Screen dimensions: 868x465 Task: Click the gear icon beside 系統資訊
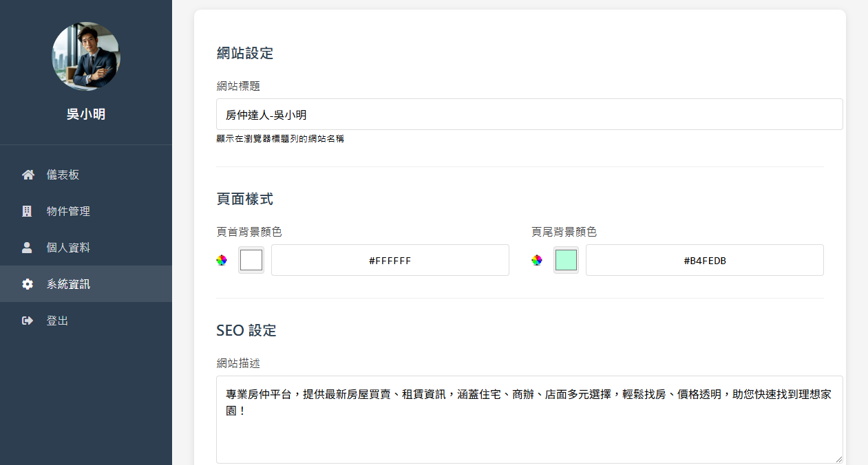point(28,284)
